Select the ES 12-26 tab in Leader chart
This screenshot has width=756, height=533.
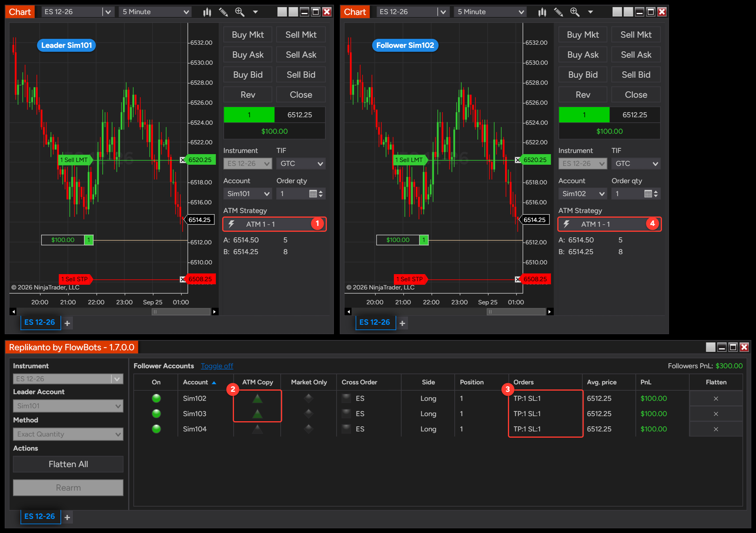tap(40, 322)
